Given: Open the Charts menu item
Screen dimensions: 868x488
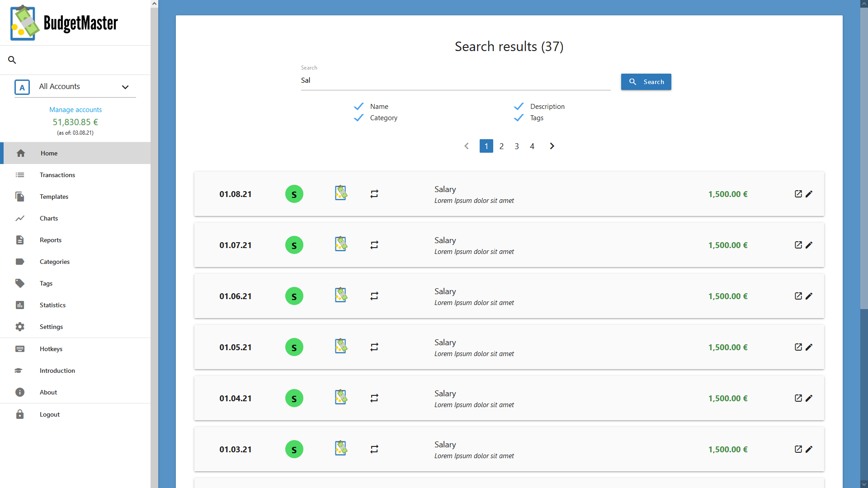Looking at the screenshot, I should 75,218.
